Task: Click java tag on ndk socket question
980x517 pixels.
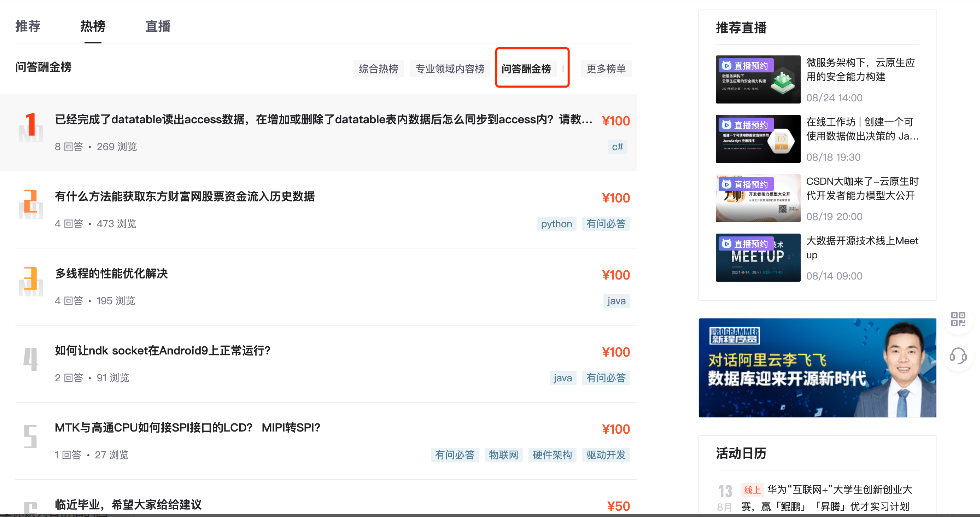Action: (x=562, y=378)
